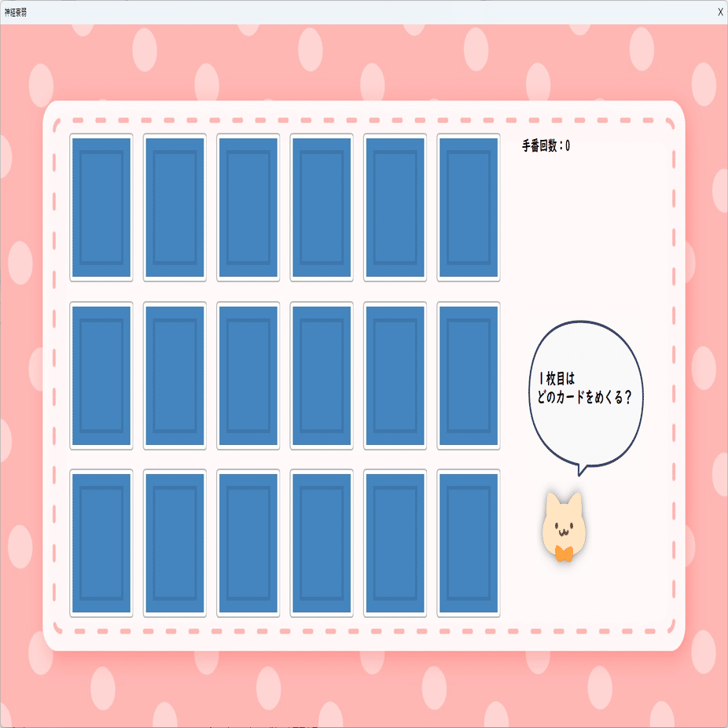Flip the fourth card in the bottom row
The width and height of the screenshot is (728, 728).
point(322,544)
